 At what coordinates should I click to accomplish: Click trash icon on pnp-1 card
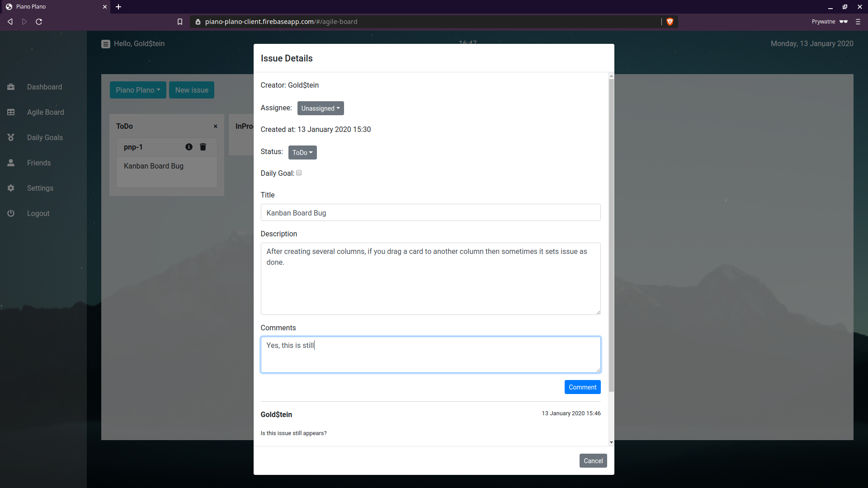(203, 147)
